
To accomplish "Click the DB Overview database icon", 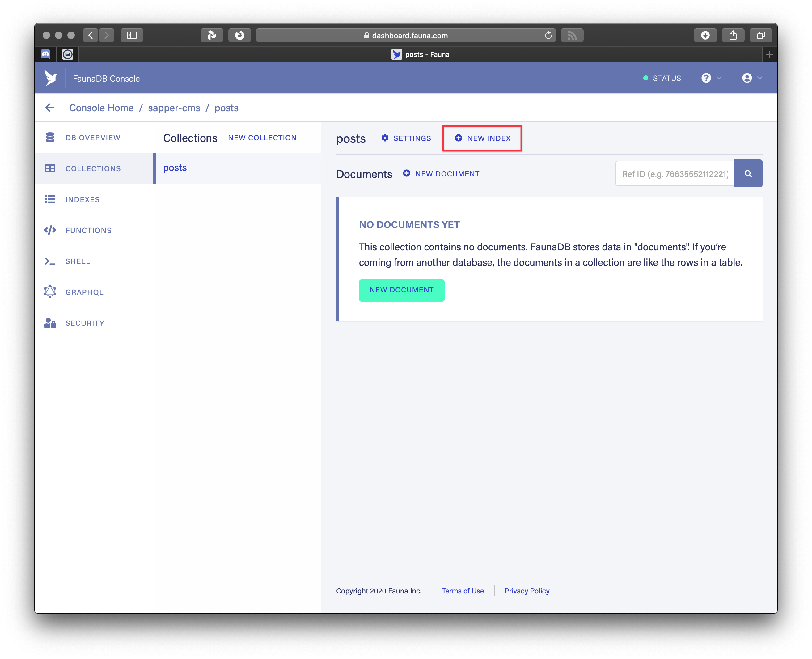I will click(x=50, y=138).
